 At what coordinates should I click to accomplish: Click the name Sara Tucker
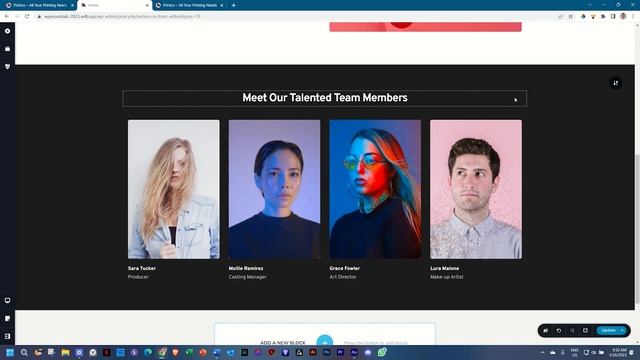(142, 268)
